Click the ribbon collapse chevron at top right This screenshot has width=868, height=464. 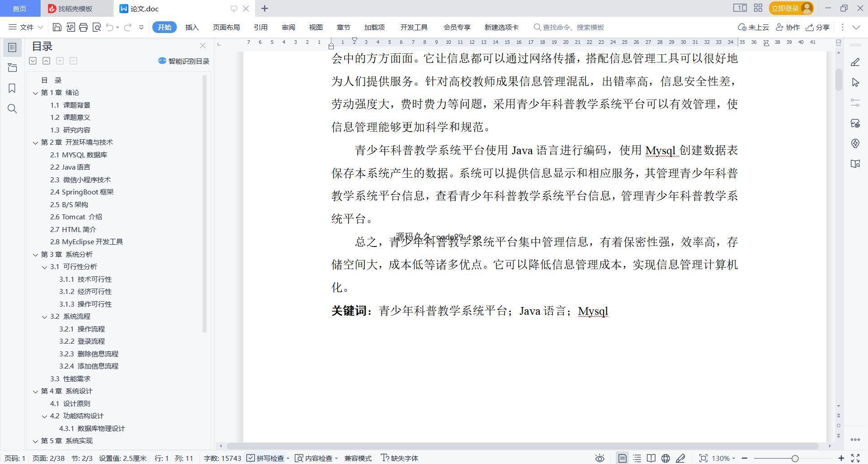tap(856, 27)
